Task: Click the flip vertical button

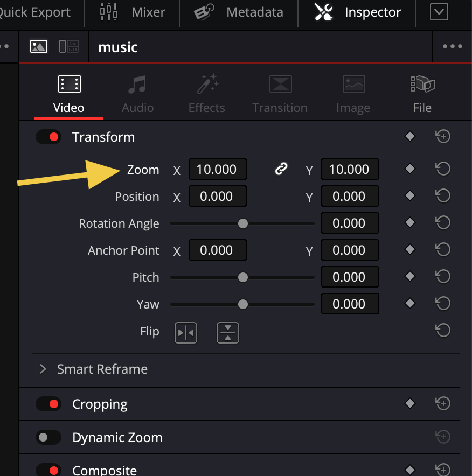Action: click(228, 333)
